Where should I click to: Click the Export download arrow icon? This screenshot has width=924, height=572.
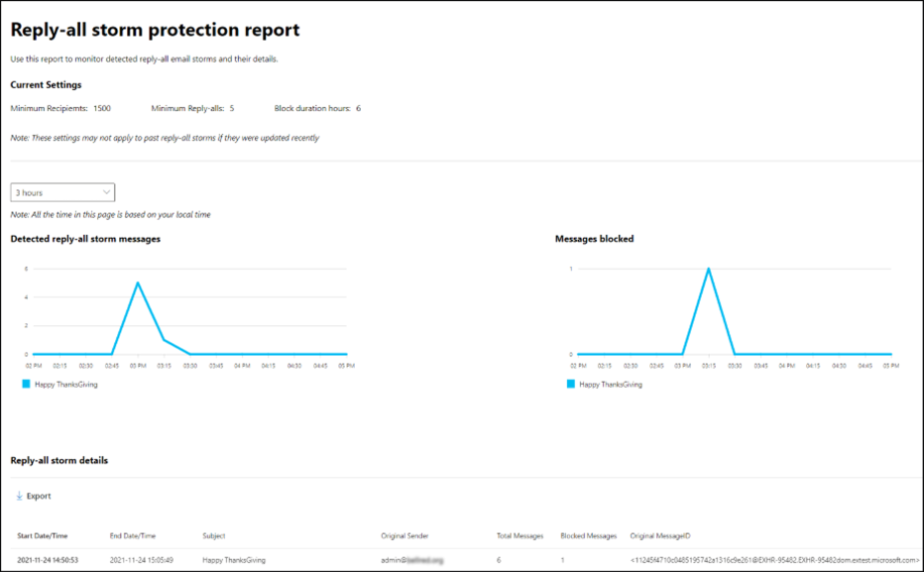(19, 496)
